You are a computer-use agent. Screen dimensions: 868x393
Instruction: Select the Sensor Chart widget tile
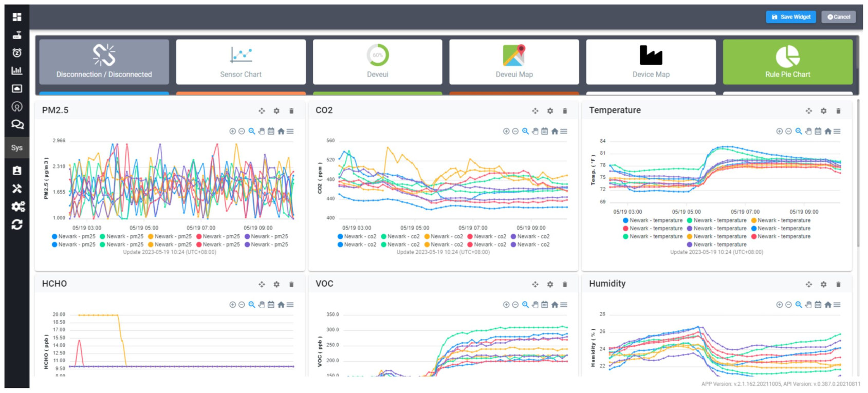click(241, 62)
